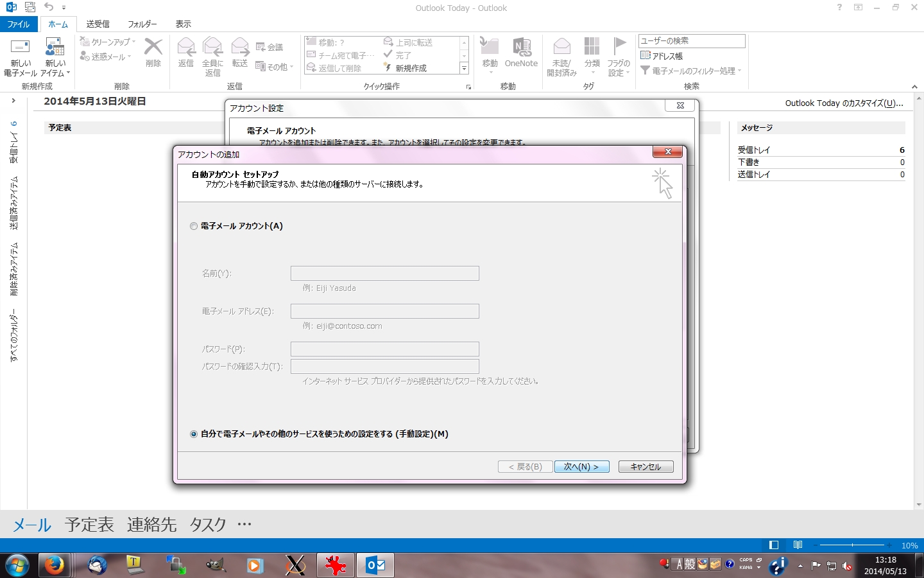The image size is (924, 578).
Task: Select the 電子メール アカウント(A) radio button
Action: pos(194,226)
